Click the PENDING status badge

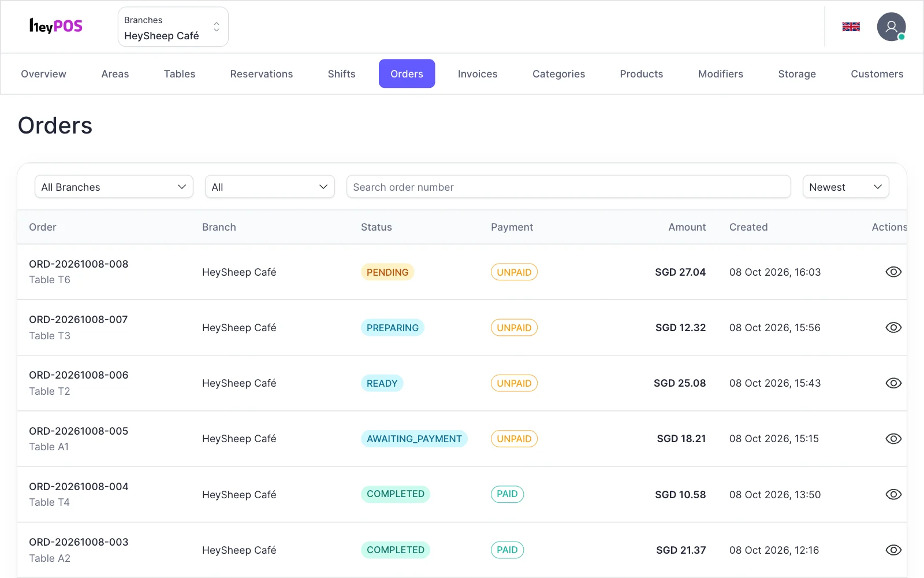(388, 272)
